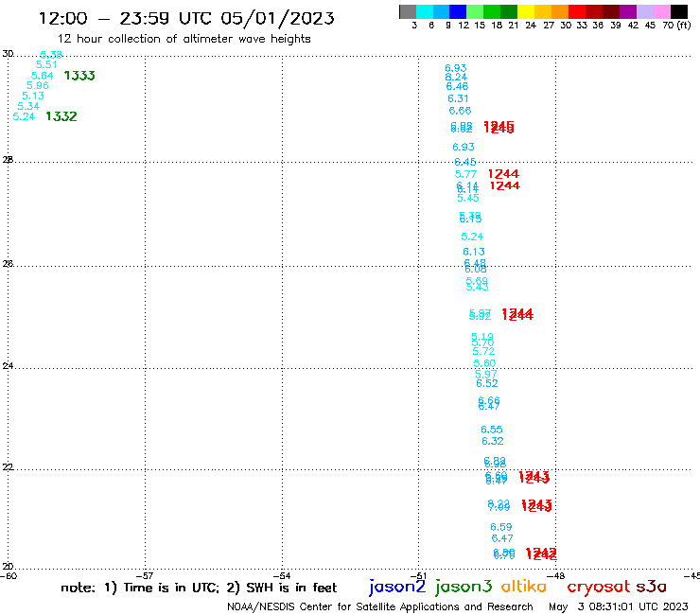Image resolution: width=700 pixels, height=615 pixels.
Task: Click the wave height value '5.51'
Action: tap(46, 64)
